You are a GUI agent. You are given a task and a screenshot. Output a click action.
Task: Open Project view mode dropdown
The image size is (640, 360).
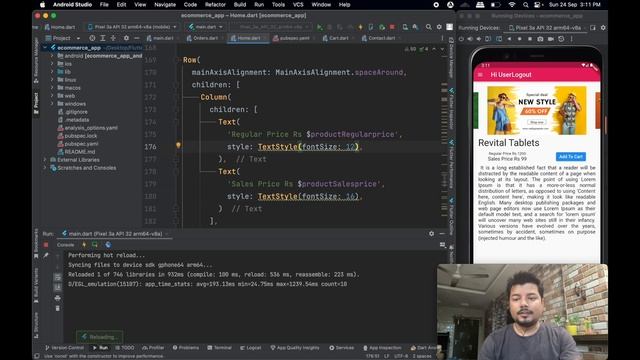(x=63, y=38)
